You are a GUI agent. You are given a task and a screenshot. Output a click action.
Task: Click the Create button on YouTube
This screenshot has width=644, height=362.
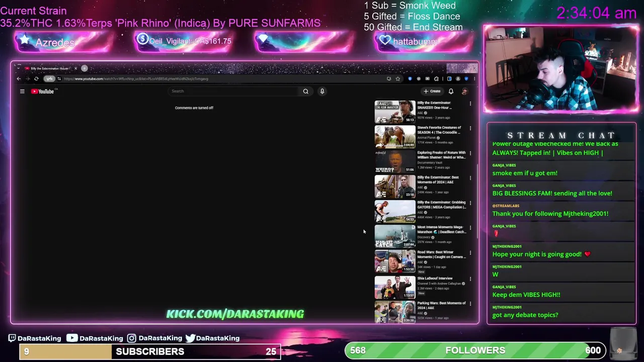(x=432, y=91)
